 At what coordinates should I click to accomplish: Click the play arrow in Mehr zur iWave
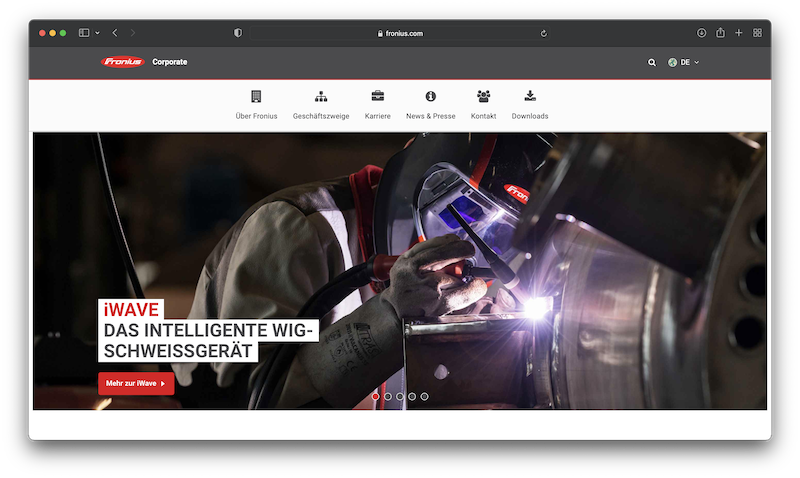163,384
